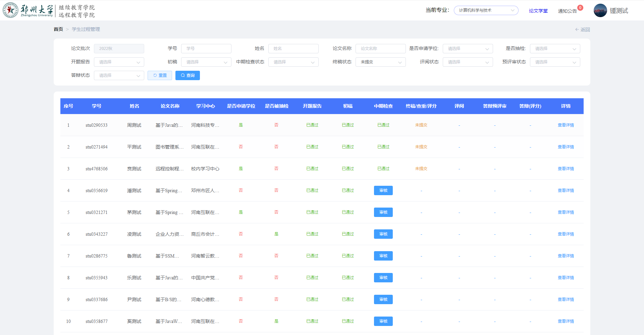The width and height of the screenshot is (644, 335).
Task: Click student ID stu4768506
Action: pos(97,169)
